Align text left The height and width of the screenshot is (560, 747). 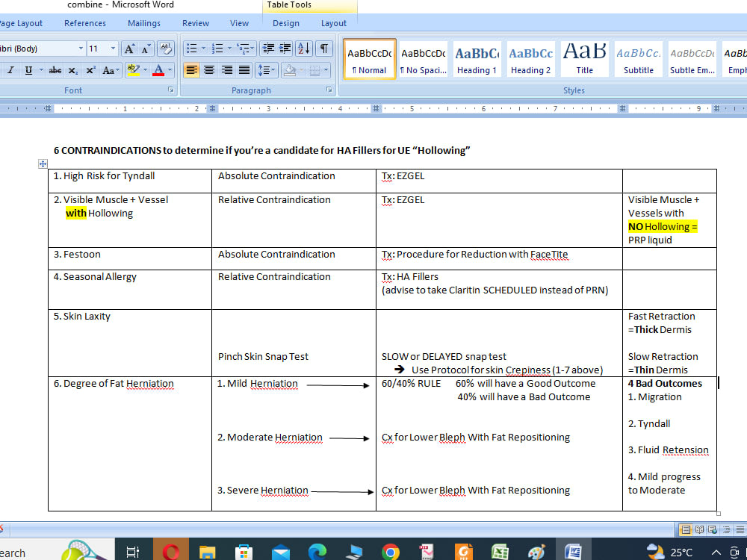[x=191, y=70]
